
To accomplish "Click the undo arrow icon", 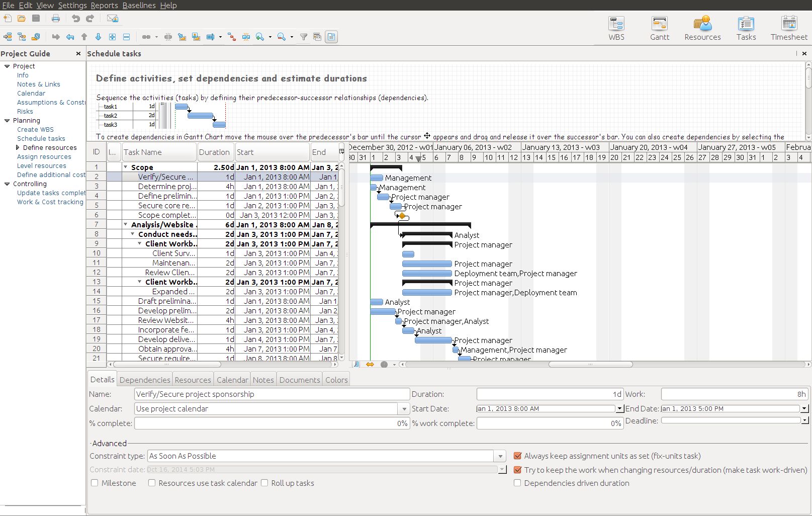I will 75,19.
